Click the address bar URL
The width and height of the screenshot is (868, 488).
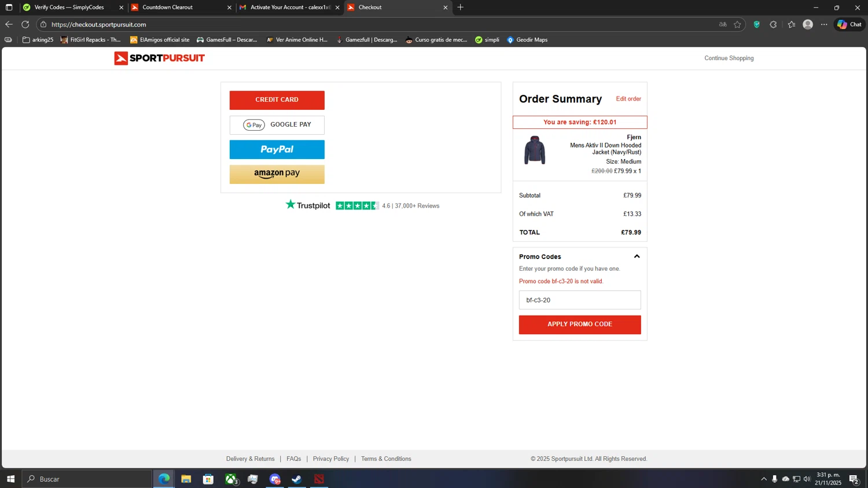[x=98, y=24]
